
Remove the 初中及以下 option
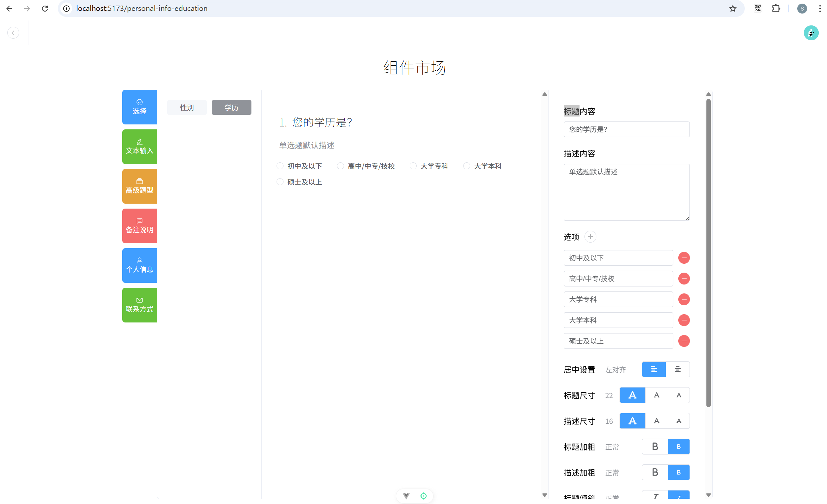[684, 258]
